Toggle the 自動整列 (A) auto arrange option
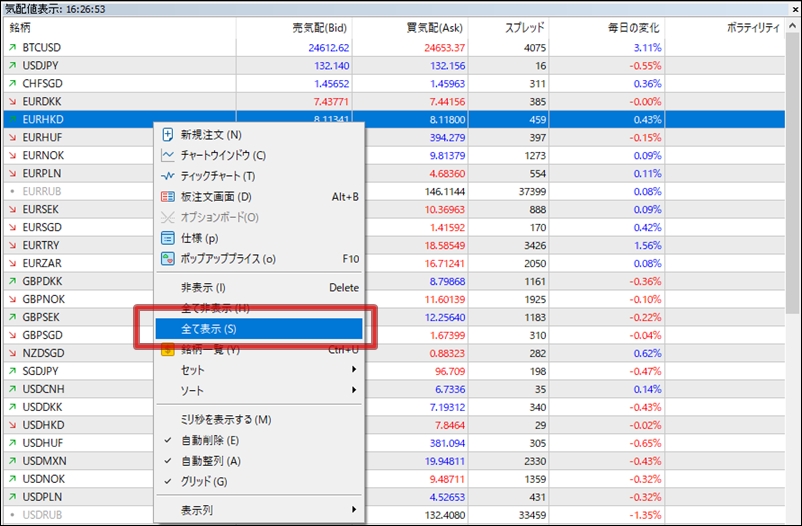 coord(259,461)
